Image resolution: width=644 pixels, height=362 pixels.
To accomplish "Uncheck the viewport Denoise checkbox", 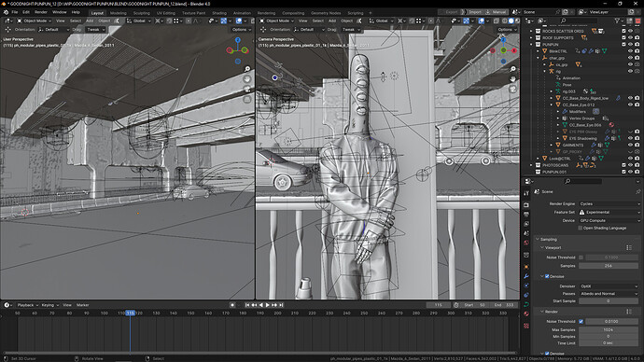I will 547,276.
